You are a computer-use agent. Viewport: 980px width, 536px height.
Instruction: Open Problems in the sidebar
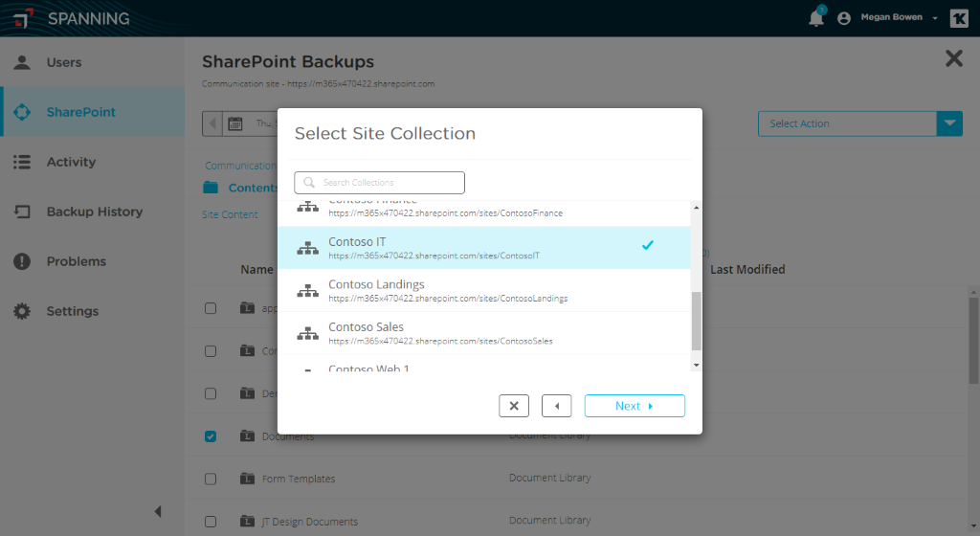point(93,261)
